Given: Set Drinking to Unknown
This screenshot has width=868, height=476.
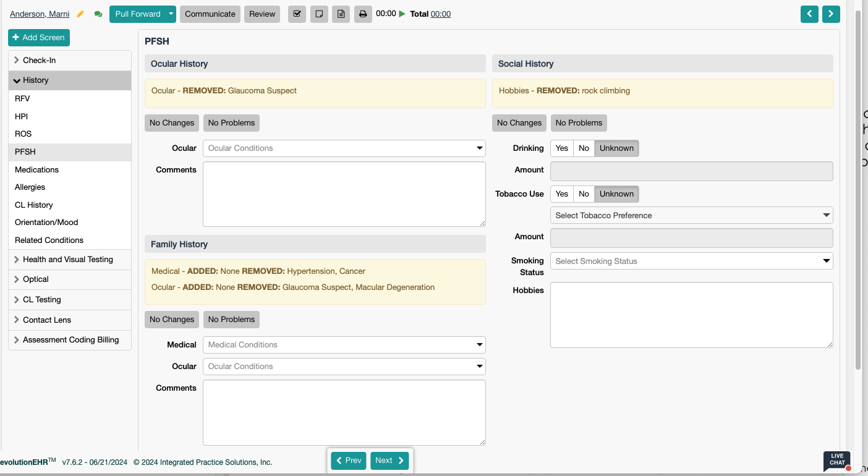Looking at the screenshot, I should [x=617, y=148].
